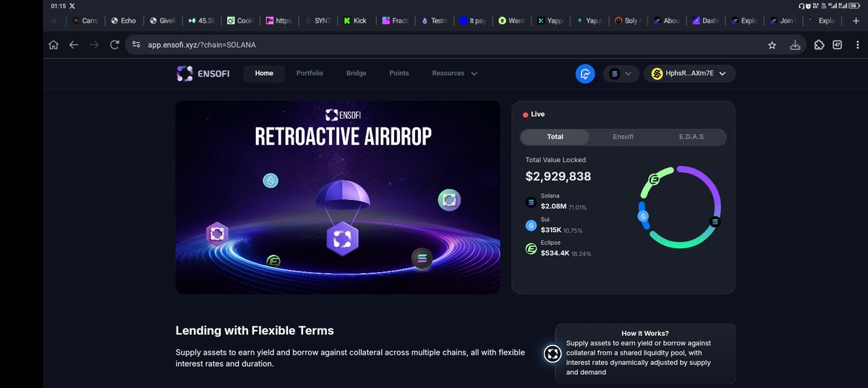
Task: Open the Portfolio page
Action: [x=310, y=73]
